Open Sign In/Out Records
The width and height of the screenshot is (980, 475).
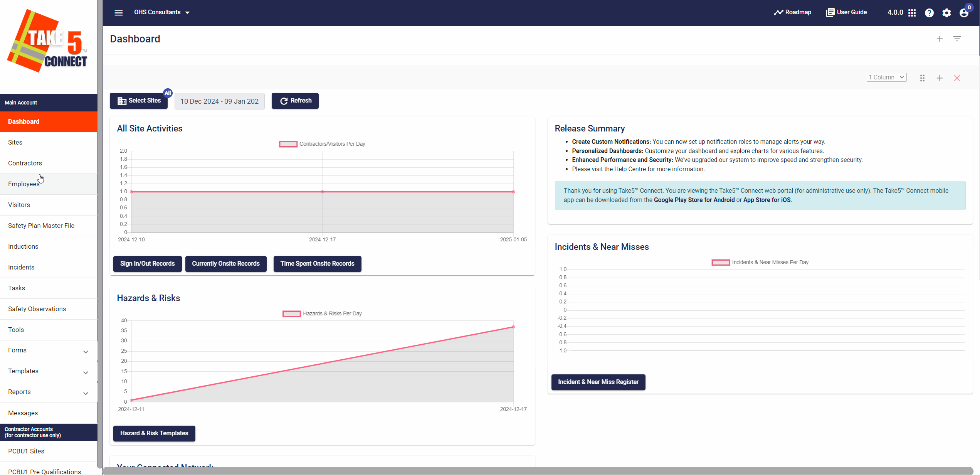pyautogui.click(x=148, y=264)
